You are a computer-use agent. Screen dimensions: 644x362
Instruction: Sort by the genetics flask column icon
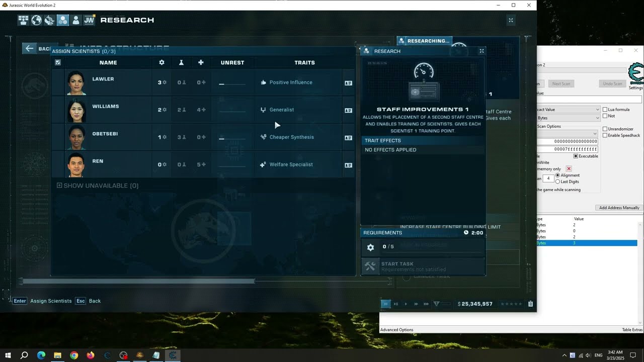[x=181, y=62]
